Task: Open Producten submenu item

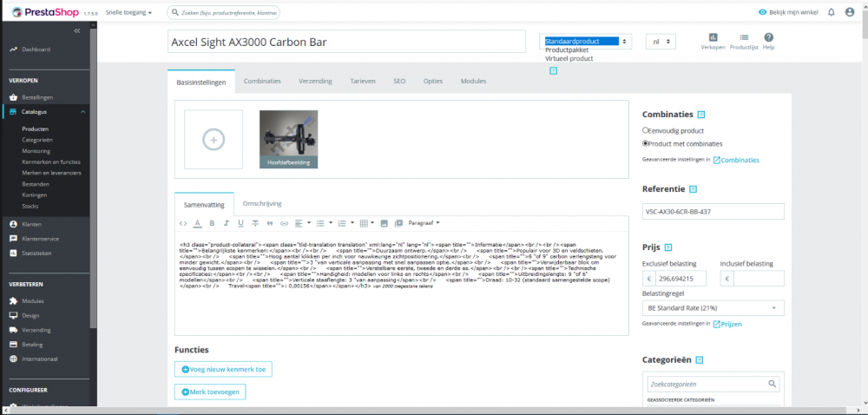Action: pyautogui.click(x=35, y=128)
